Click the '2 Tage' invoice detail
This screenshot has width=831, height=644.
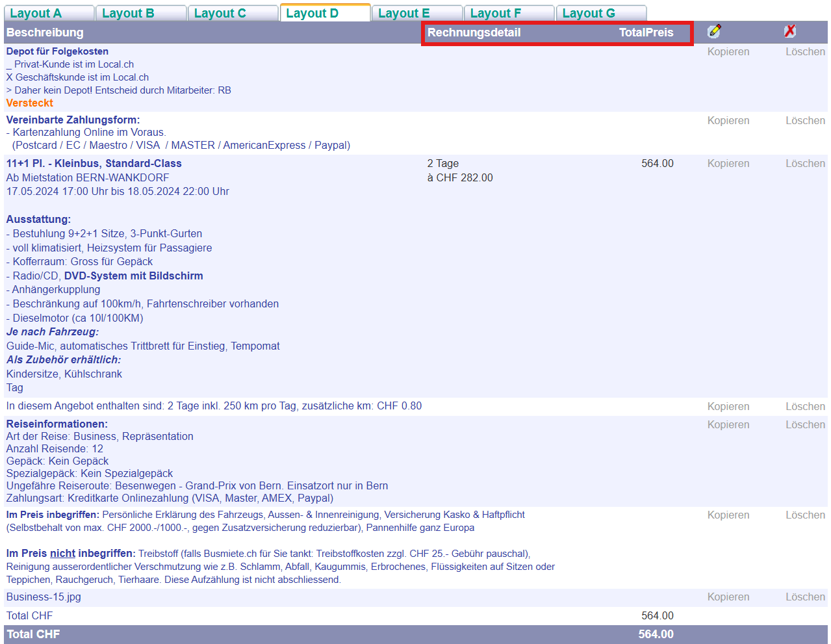(x=443, y=164)
